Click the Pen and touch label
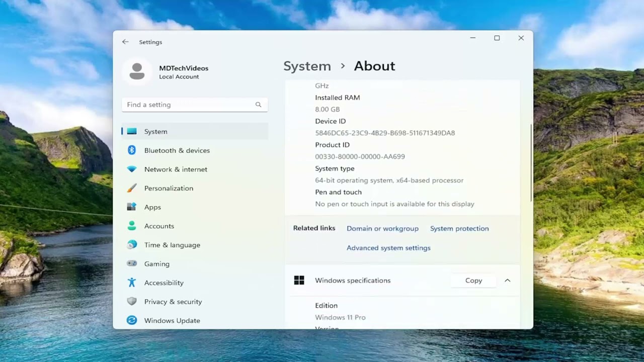 (x=338, y=192)
